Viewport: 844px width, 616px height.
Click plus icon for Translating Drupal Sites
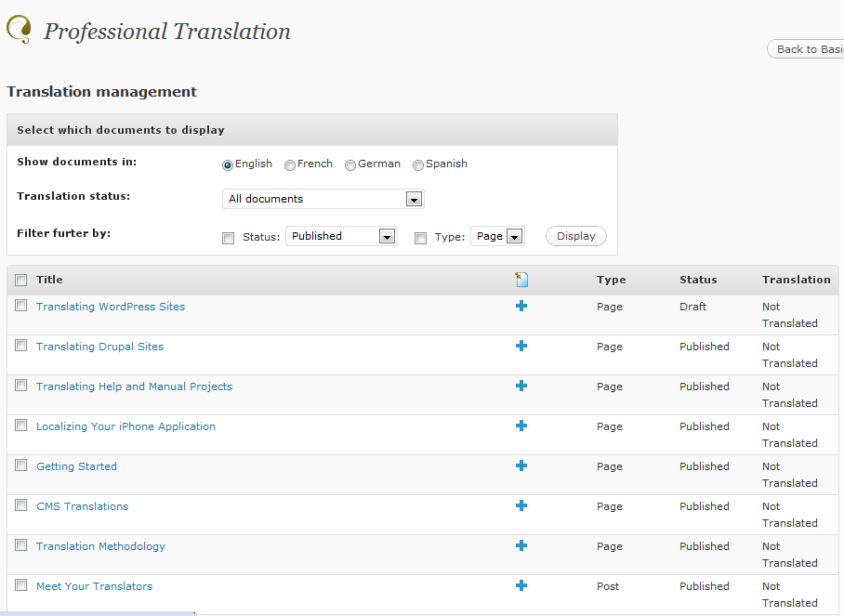pos(521,346)
